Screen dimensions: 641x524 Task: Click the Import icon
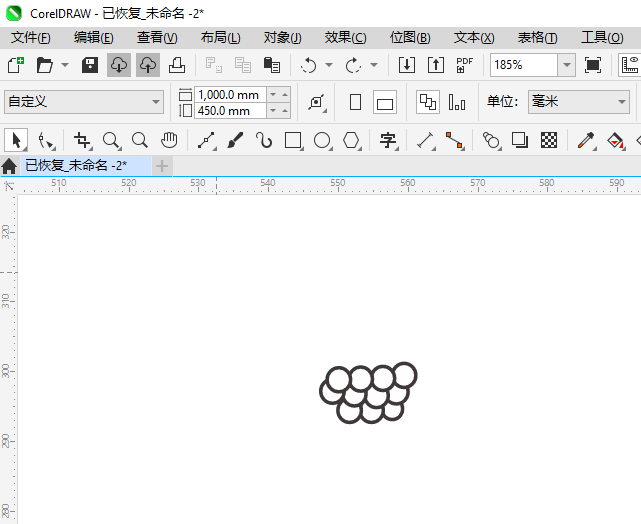tap(407, 65)
